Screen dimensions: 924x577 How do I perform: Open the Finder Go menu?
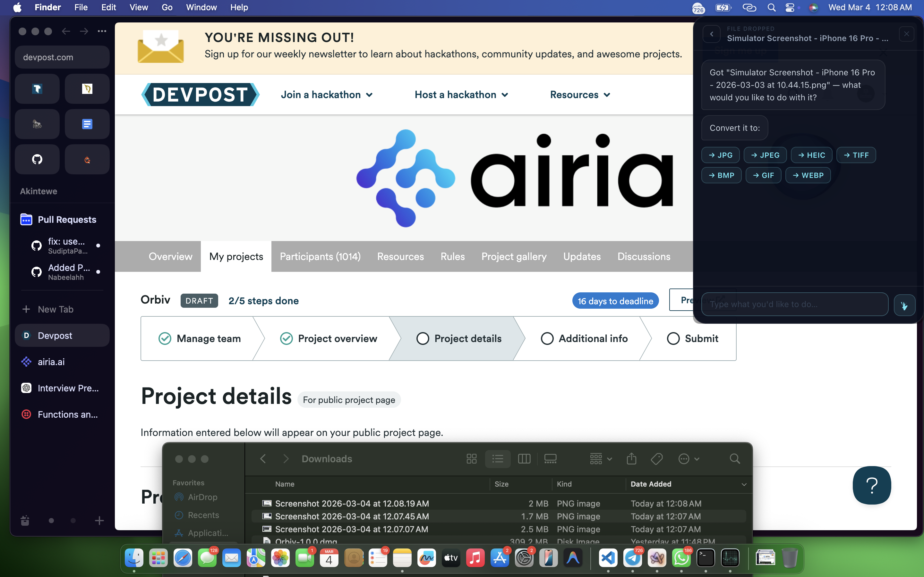167,7
